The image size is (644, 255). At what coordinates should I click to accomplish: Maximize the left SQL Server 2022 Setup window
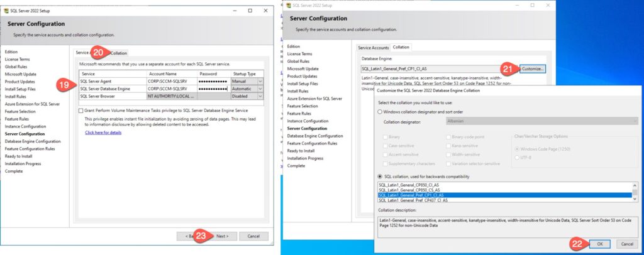click(x=250, y=11)
